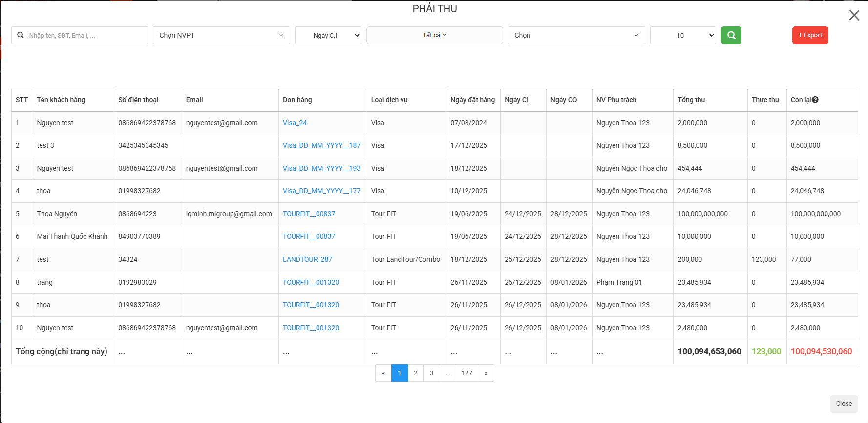Expand the Chọn select box
The width and height of the screenshot is (868, 423).
[576, 35]
